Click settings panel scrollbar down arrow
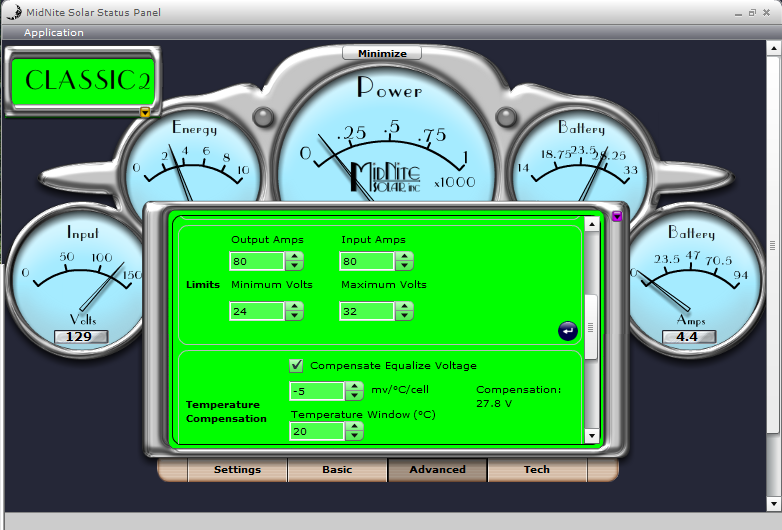782x530 pixels. [591, 436]
